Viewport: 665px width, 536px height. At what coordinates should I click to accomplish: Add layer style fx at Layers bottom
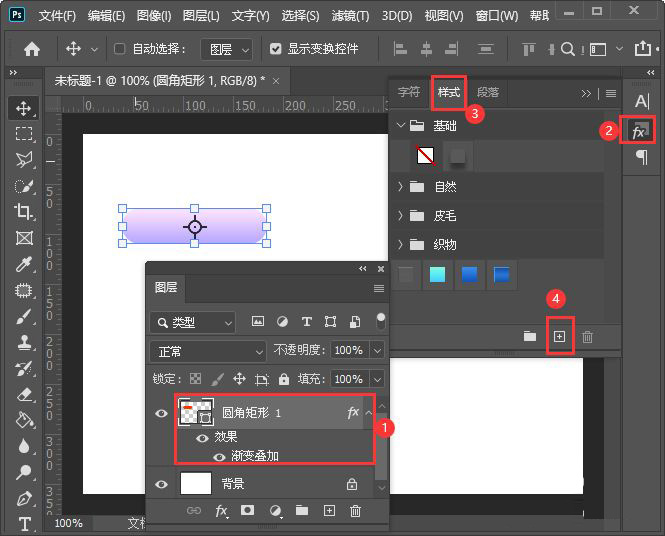point(221,511)
